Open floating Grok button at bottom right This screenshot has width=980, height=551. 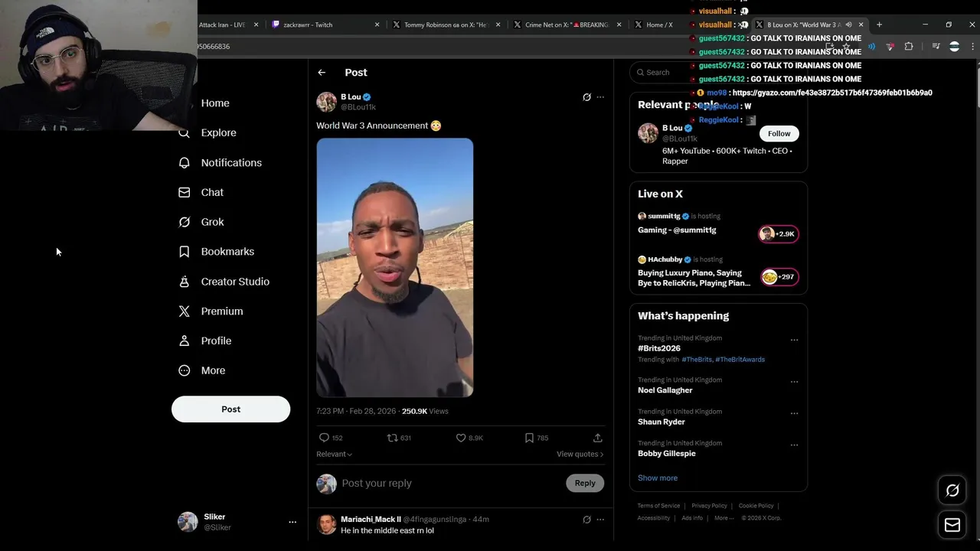[952, 491]
